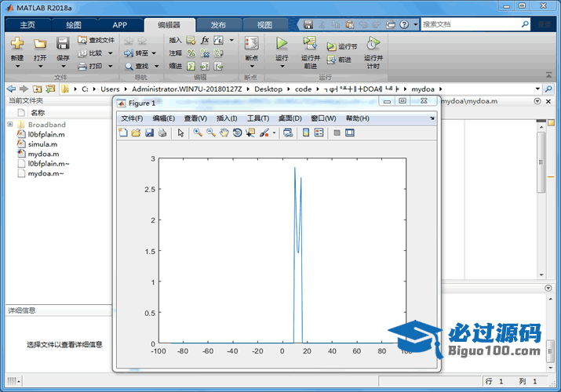Select the Zoom Out tool
This screenshot has height=392, width=561.
tap(211, 133)
